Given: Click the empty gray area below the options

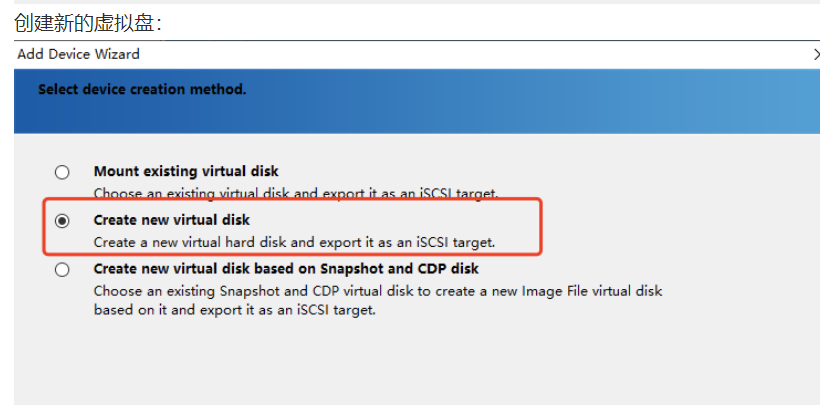Looking at the screenshot, I should pos(417,361).
